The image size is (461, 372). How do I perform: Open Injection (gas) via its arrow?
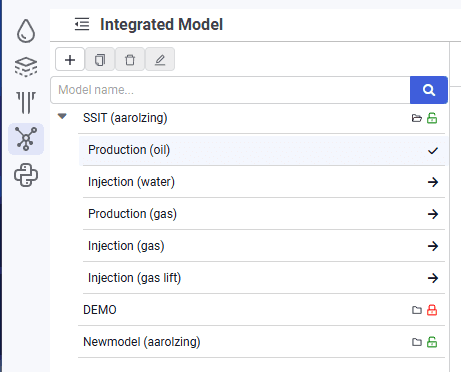coord(433,246)
